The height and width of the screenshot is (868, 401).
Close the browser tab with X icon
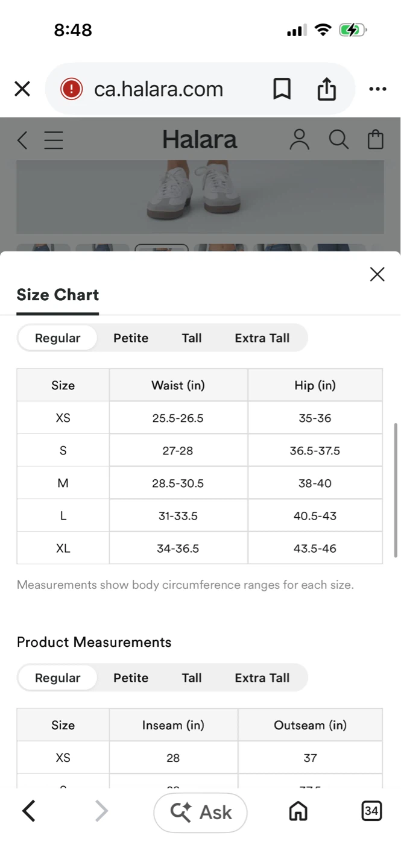pos(22,89)
